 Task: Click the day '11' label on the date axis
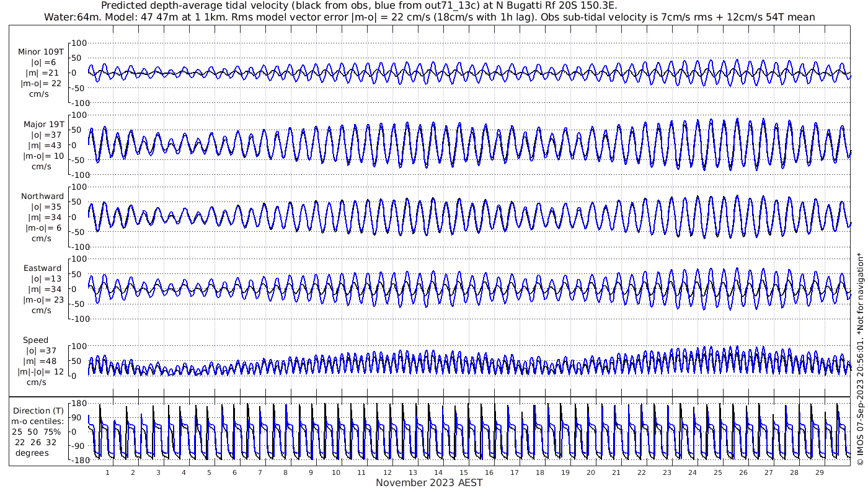[361, 472]
